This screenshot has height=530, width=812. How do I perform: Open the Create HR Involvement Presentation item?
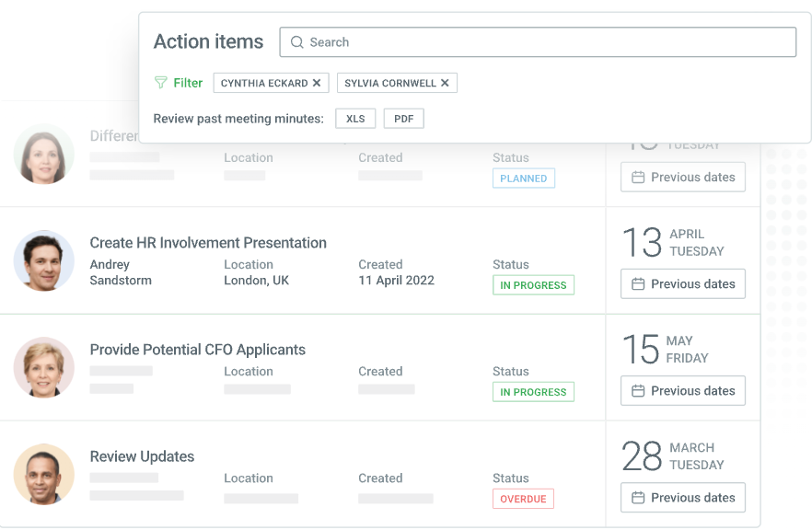208,243
